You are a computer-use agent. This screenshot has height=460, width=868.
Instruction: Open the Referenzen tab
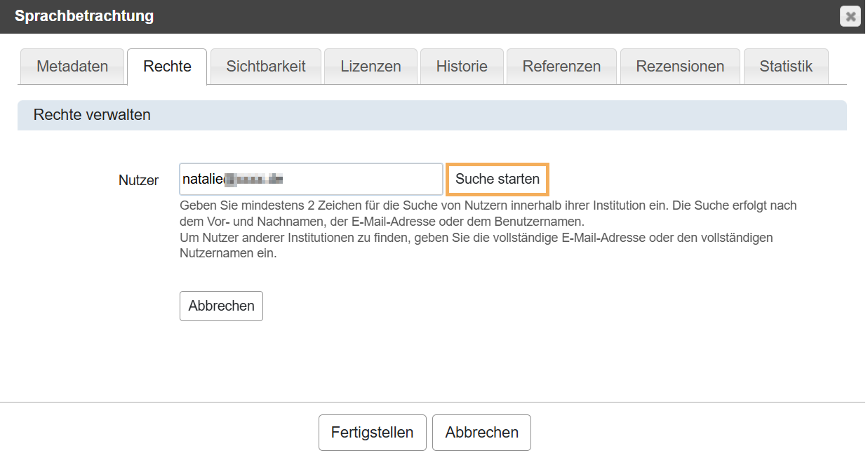click(x=561, y=66)
